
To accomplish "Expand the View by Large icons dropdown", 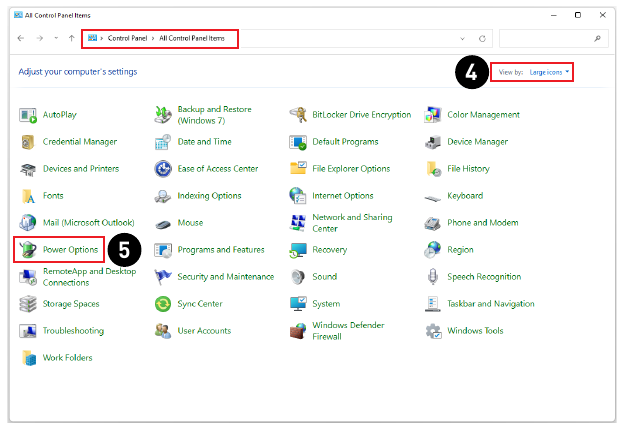I will pos(549,72).
